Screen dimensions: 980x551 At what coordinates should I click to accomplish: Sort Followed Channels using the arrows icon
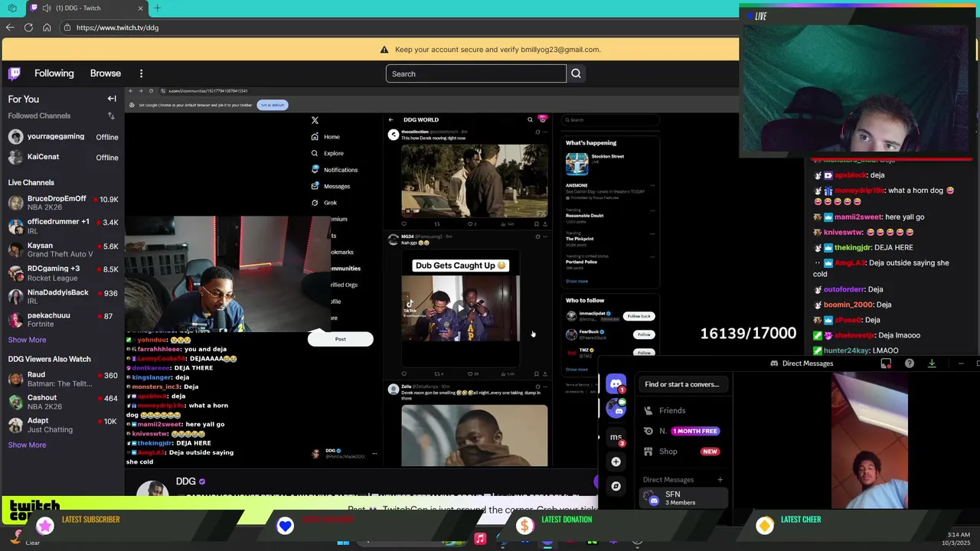[111, 116]
